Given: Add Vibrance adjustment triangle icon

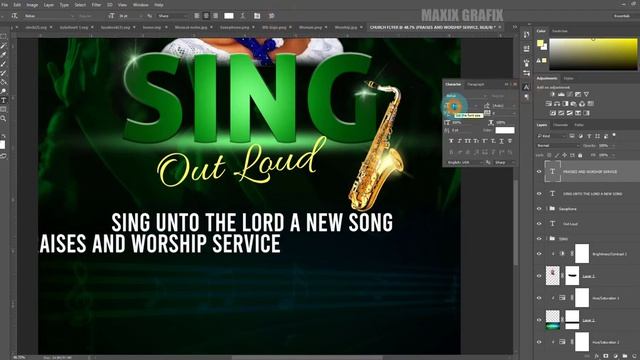Looking at the screenshot, I should click(587, 94).
